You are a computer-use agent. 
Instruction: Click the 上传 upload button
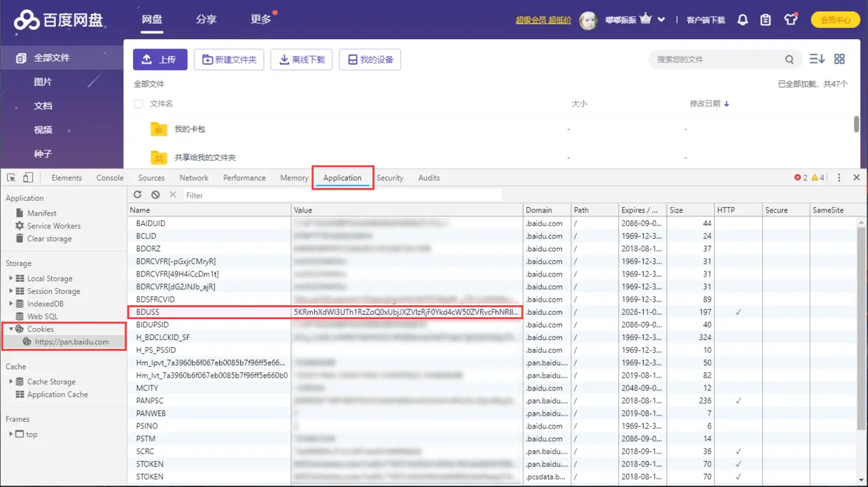point(160,59)
